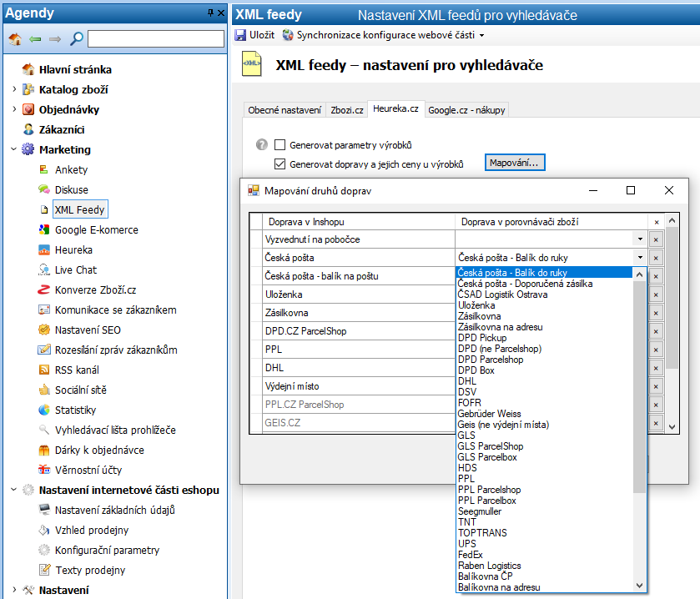Click the Marketing gear icon
Image resolution: width=700 pixels, height=599 pixels.
pos(28,149)
